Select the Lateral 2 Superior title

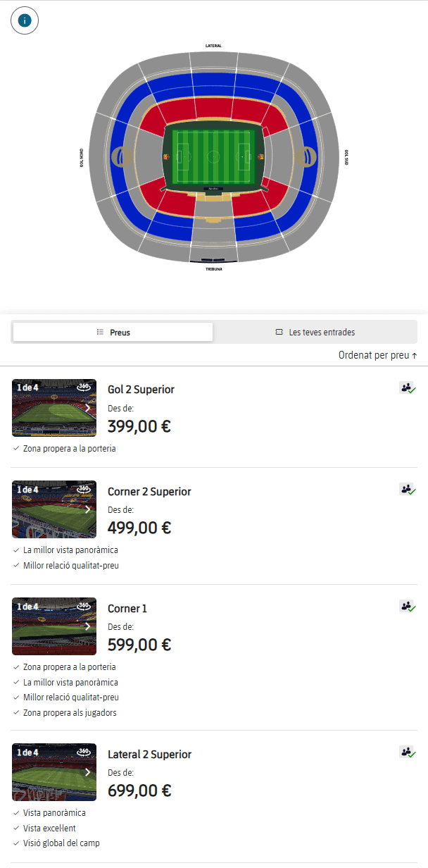pos(149,755)
